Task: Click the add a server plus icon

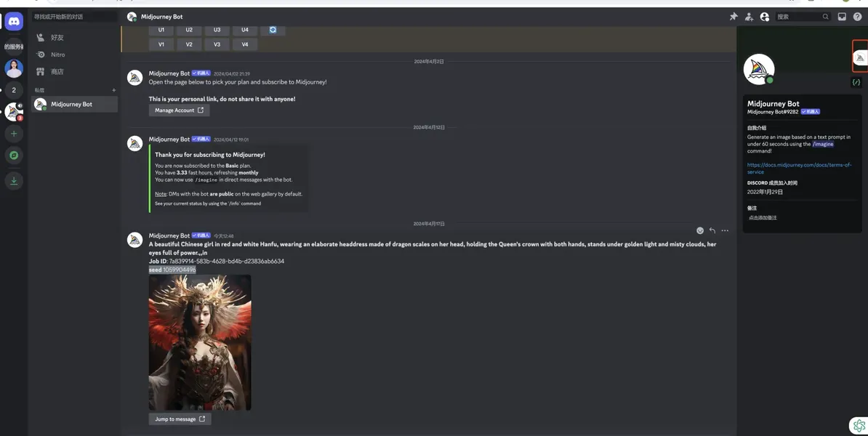Action: [14, 134]
